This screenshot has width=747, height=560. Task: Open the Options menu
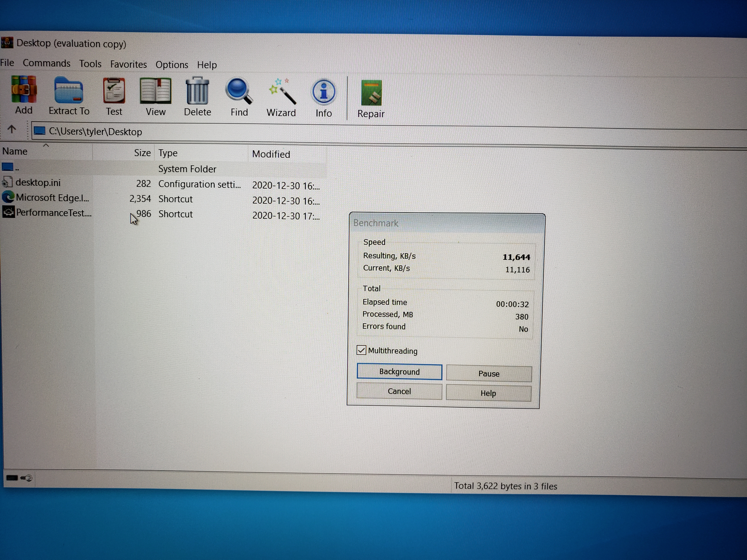point(172,65)
